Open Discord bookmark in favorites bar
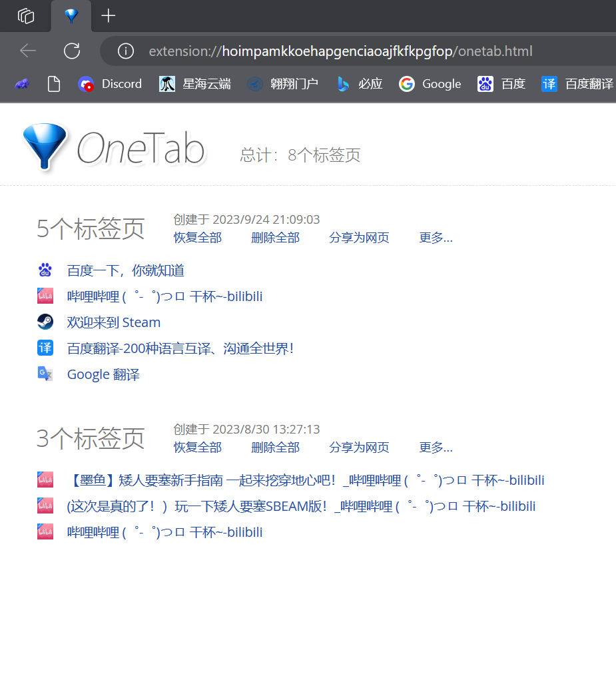Viewport: 616px width, 682px height. (110, 84)
